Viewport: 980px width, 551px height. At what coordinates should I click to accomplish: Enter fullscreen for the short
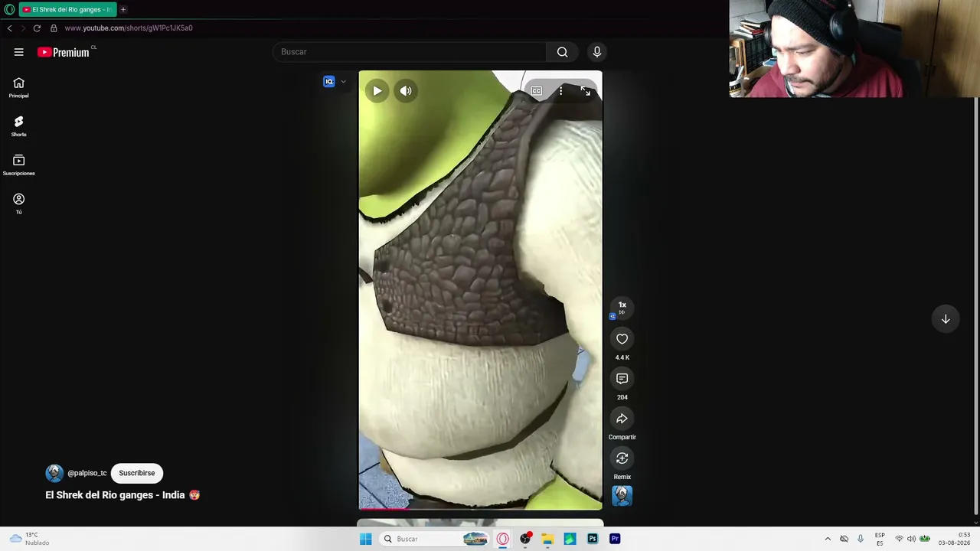[586, 91]
